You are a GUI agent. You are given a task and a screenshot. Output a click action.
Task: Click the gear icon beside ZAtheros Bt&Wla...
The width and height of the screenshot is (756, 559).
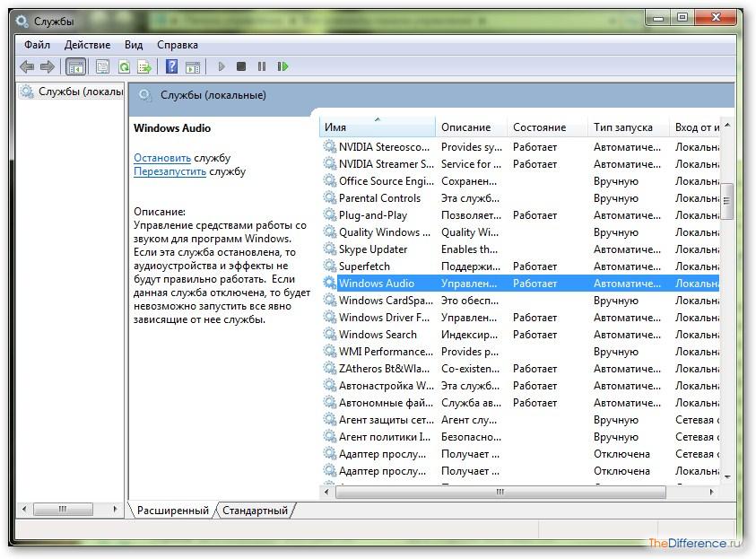point(330,369)
